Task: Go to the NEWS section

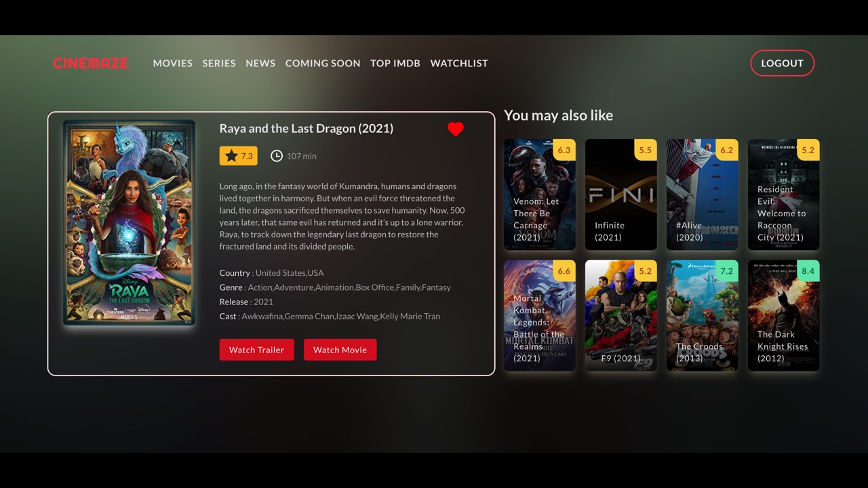Action: pos(260,63)
